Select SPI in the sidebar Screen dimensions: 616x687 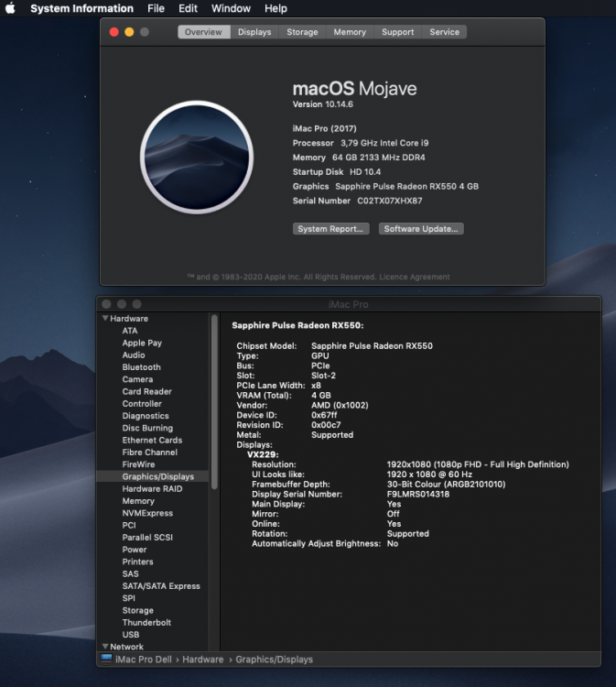click(129, 598)
